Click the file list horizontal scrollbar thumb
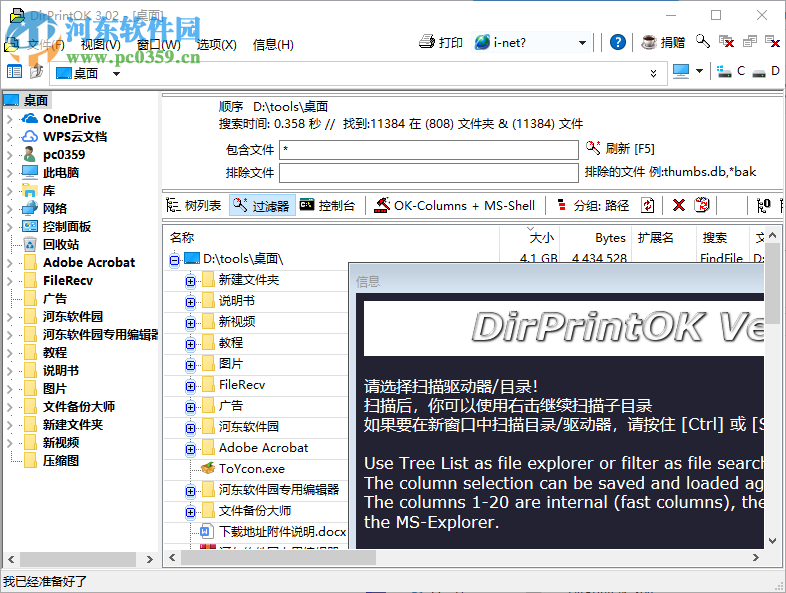The image size is (786, 593). [278, 557]
